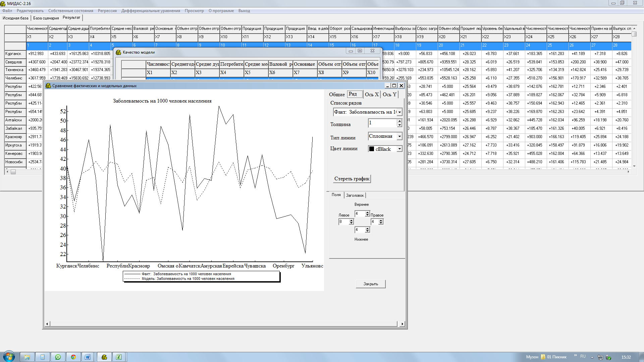The height and width of the screenshot is (362, 644).
Task: Increase the Толщина value with up arrow
Action: [399, 121]
